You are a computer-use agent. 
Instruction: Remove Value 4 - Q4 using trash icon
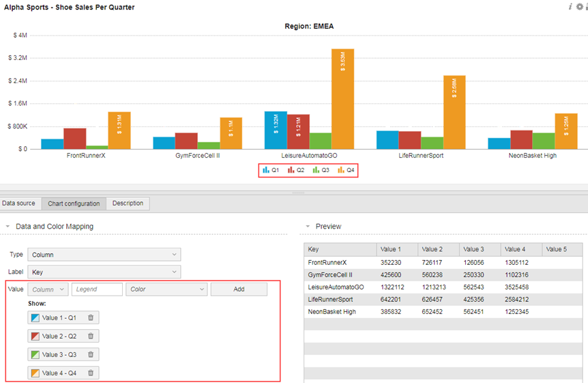point(91,373)
